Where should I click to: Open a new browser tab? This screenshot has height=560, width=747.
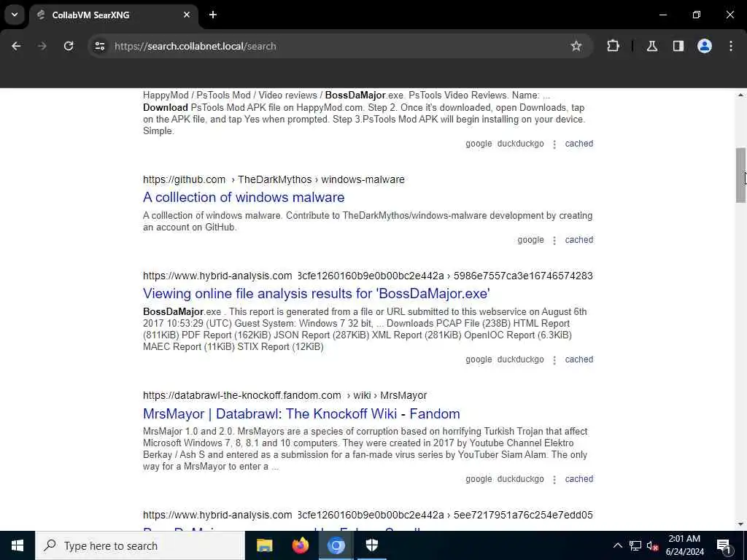click(x=213, y=15)
